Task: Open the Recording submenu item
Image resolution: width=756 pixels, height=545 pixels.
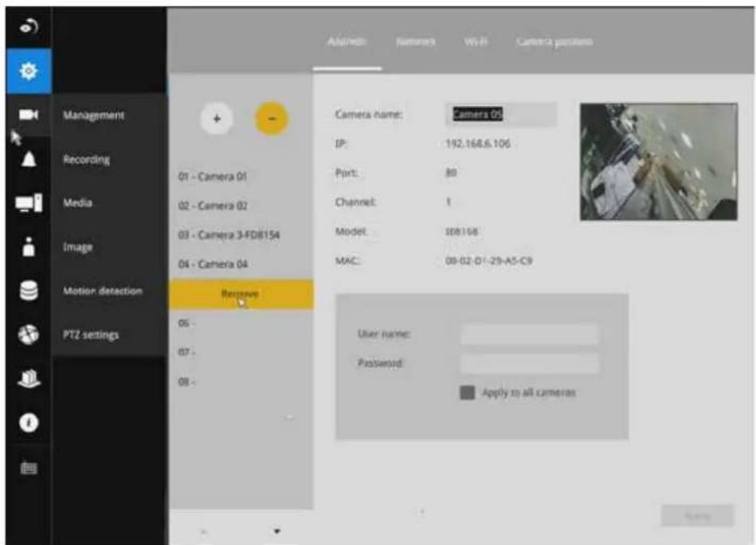Action: (86, 159)
